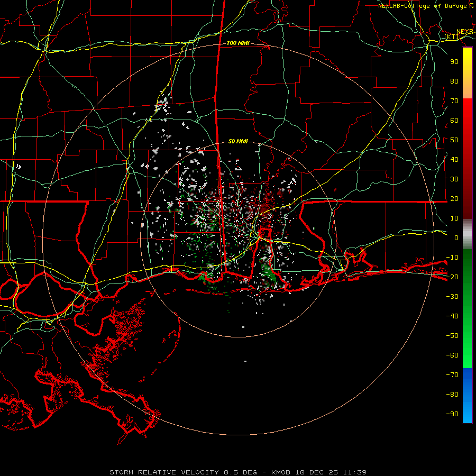Click the "50 NMI" range ring label

238,141
